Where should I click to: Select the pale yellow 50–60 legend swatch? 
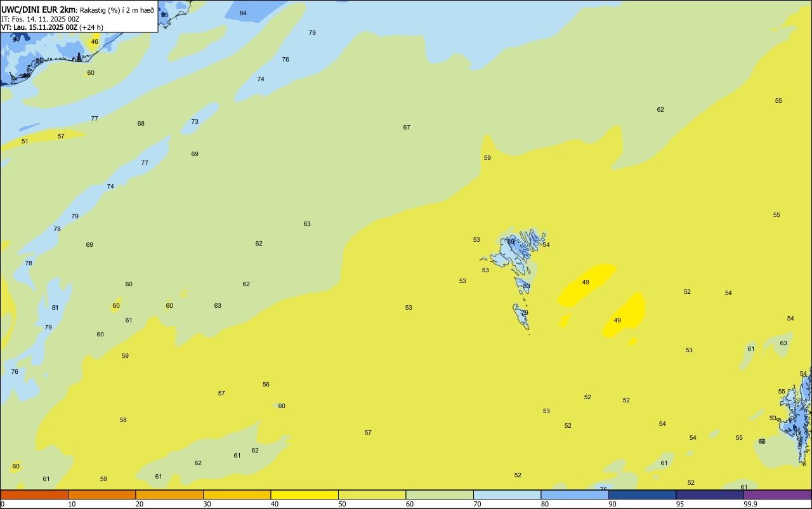pos(372,494)
